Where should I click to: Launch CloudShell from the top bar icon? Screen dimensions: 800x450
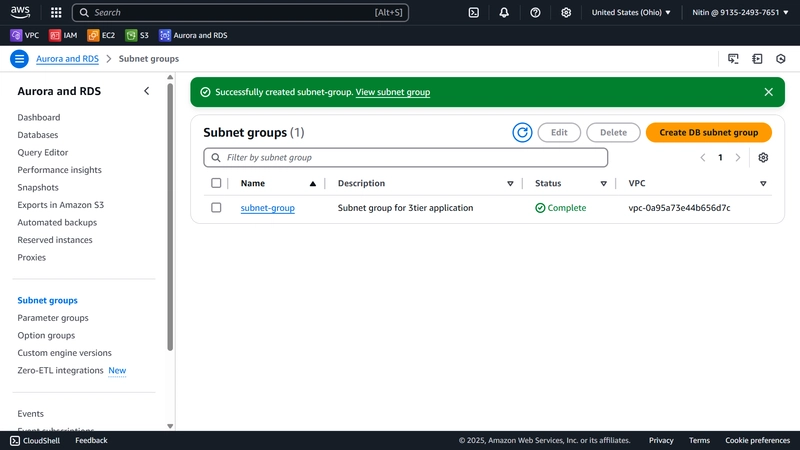coord(473,13)
